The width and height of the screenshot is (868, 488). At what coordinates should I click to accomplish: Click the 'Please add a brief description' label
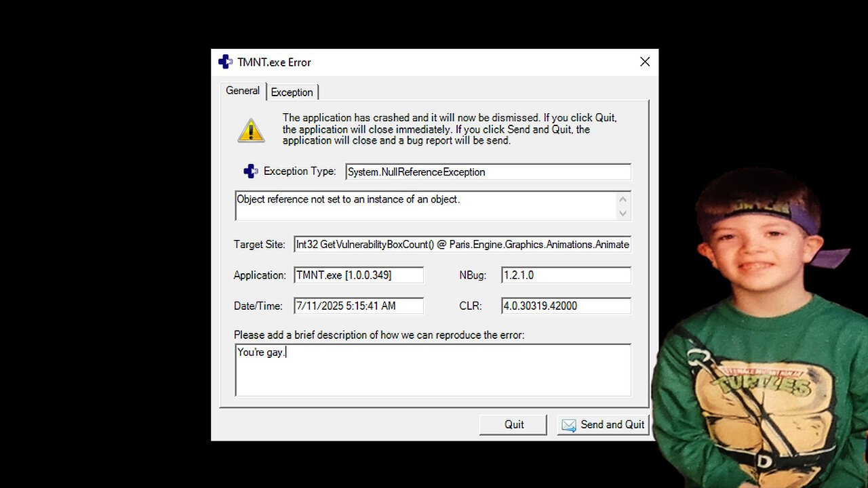(x=379, y=335)
